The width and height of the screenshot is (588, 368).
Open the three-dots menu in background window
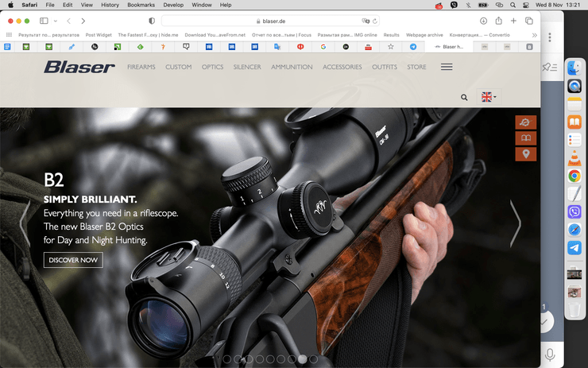click(549, 37)
